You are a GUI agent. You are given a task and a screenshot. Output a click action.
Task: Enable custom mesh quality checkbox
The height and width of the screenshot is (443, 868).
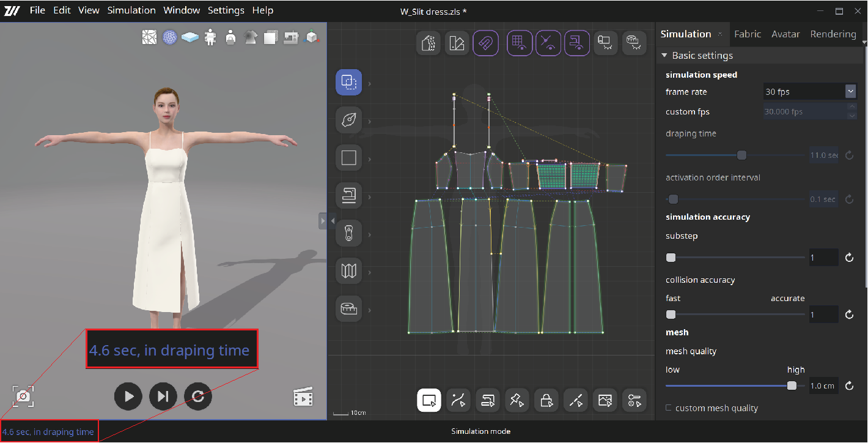pyautogui.click(x=669, y=408)
